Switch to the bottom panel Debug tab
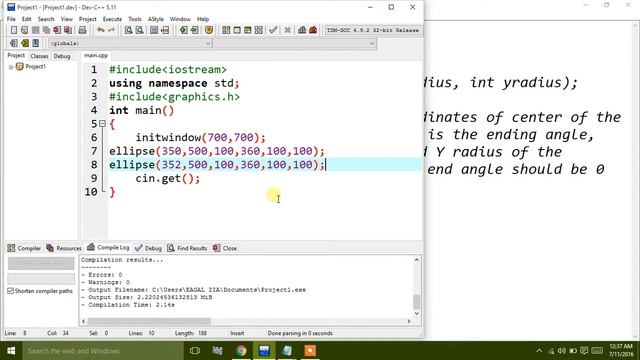The height and width of the screenshot is (360, 640). [149, 248]
